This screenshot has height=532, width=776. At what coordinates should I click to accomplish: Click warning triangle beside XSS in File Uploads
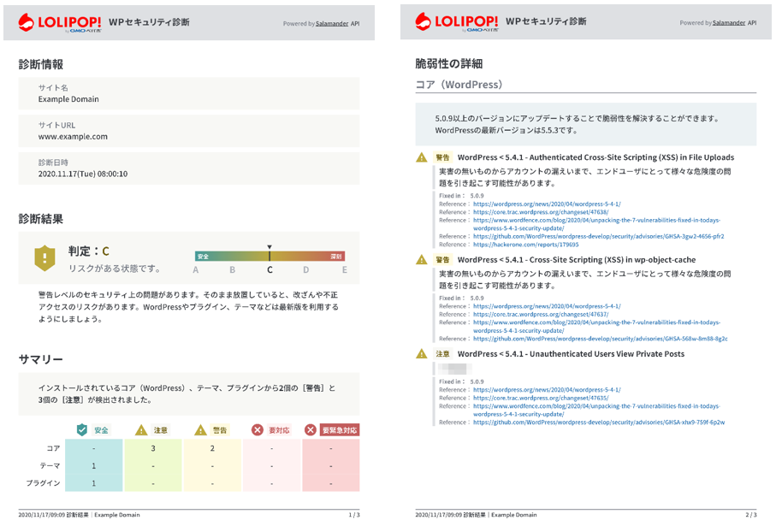[x=422, y=157]
